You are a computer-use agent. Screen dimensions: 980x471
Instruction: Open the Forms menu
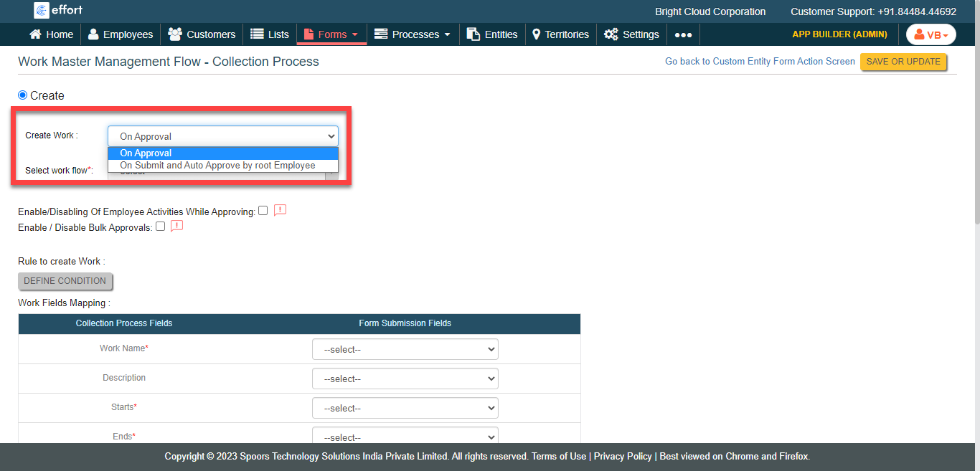tap(331, 34)
